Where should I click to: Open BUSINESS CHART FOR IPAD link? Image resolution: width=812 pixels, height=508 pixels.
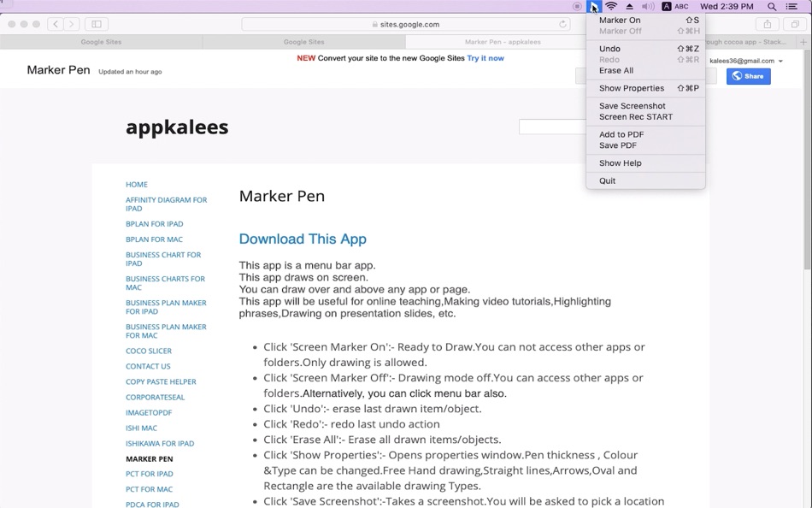[163, 259]
